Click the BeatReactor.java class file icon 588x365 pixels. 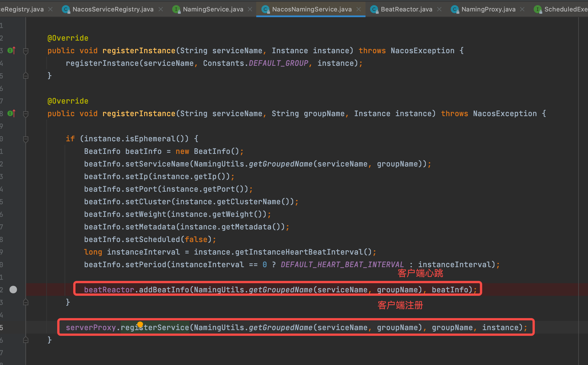[x=374, y=9]
